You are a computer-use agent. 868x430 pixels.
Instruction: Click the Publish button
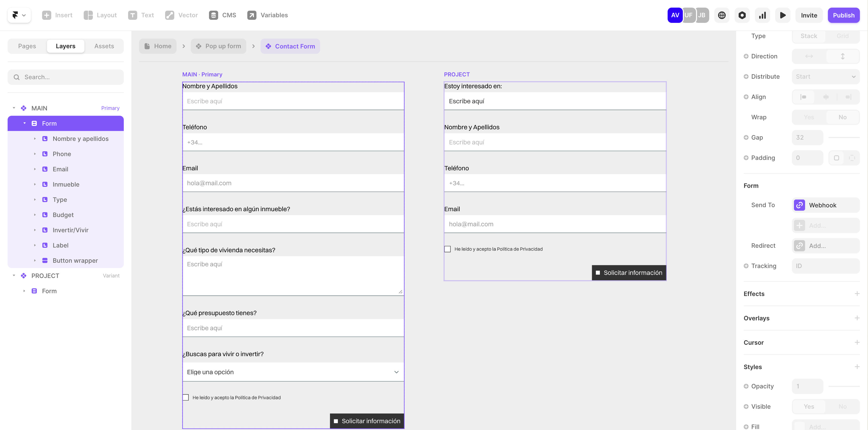(x=843, y=15)
